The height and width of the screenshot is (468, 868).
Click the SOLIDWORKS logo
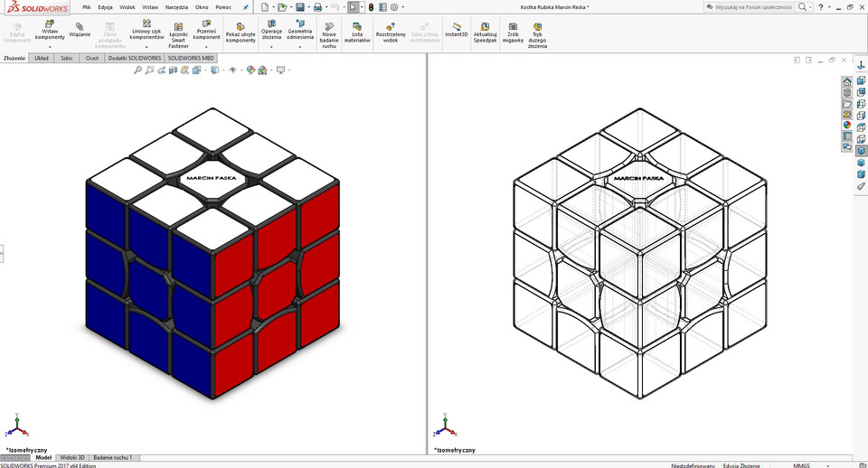38,8
